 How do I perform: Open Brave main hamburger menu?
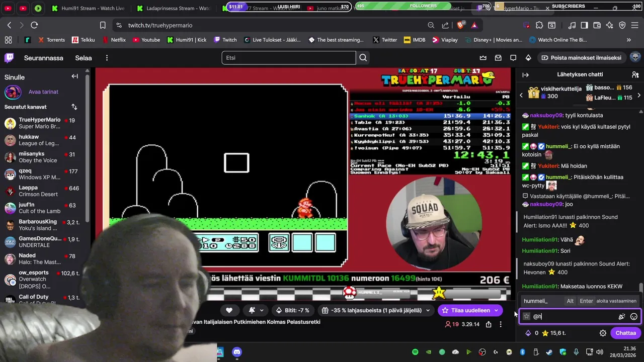(635, 25)
